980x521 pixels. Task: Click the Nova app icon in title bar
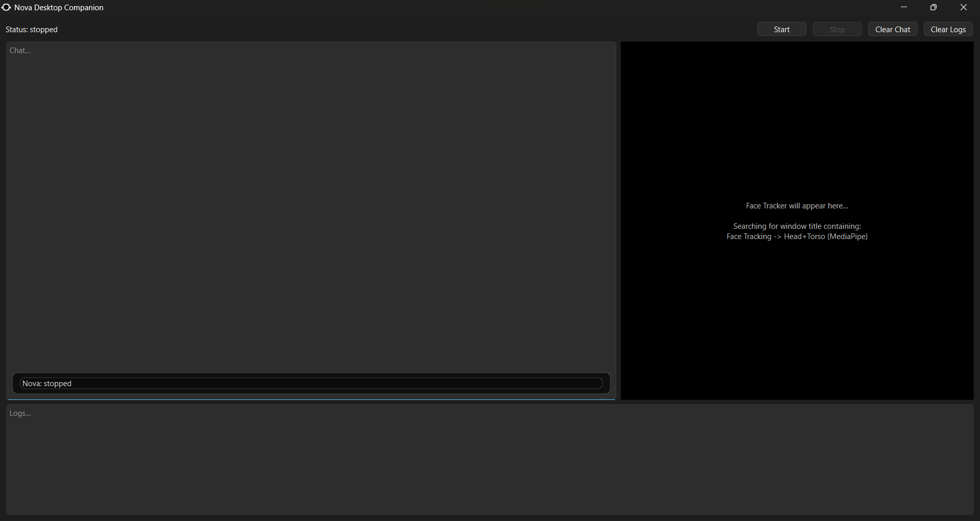(6, 7)
